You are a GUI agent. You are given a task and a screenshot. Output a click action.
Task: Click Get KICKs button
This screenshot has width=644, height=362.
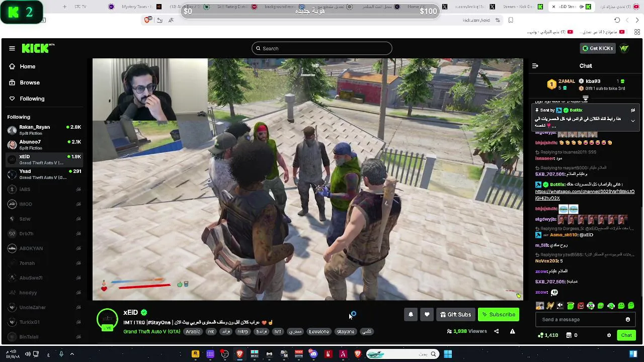pyautogui.click(x=597, y=48)
